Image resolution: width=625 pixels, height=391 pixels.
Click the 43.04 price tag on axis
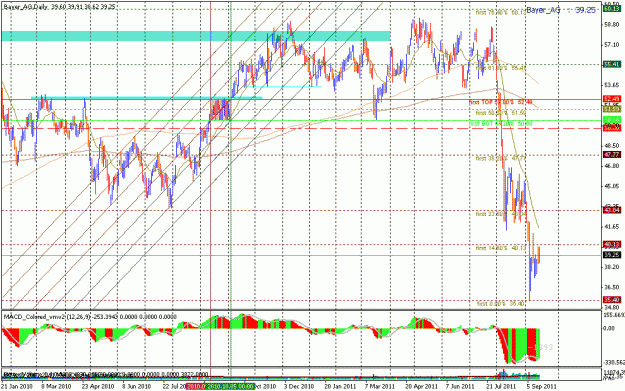(x=612, y=210)
